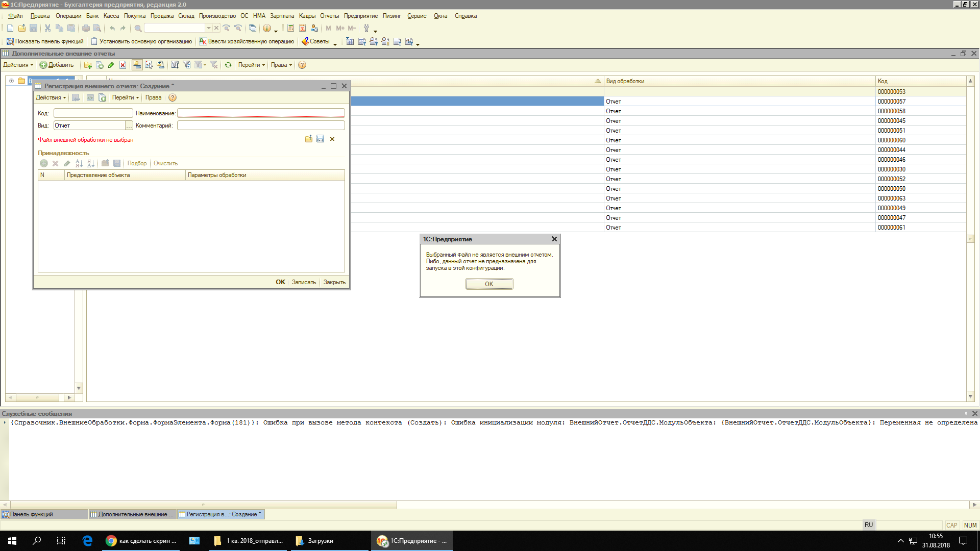980x551 pixels.
Task: Click the disable filter icon in list toolbar
Action: 214,65
